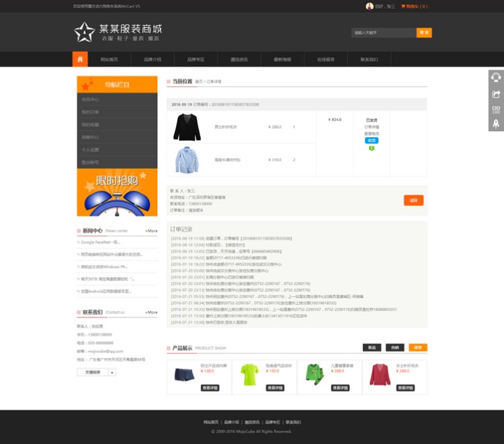Image resolution: width=504 pixels, height=444 pixels.
Task: Open the news item mentioning Android
Action: 106,291
